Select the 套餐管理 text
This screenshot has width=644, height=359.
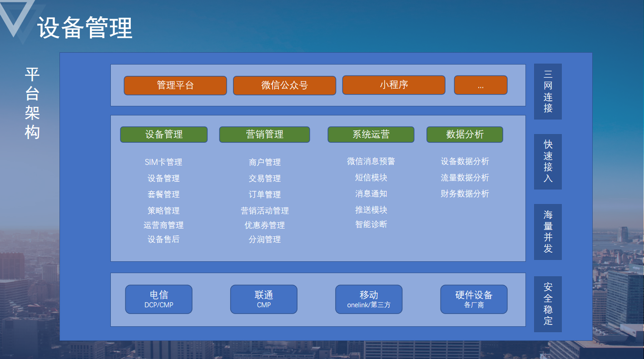tap(163, 194)
